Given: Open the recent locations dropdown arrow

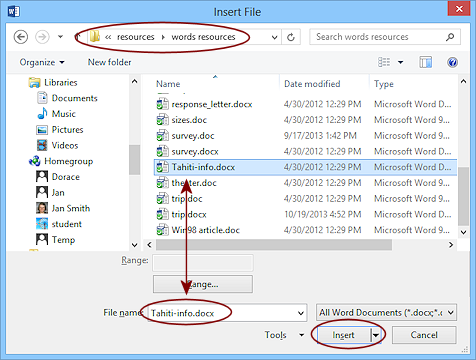Looking at the screenshot, I should pos(60,37).
